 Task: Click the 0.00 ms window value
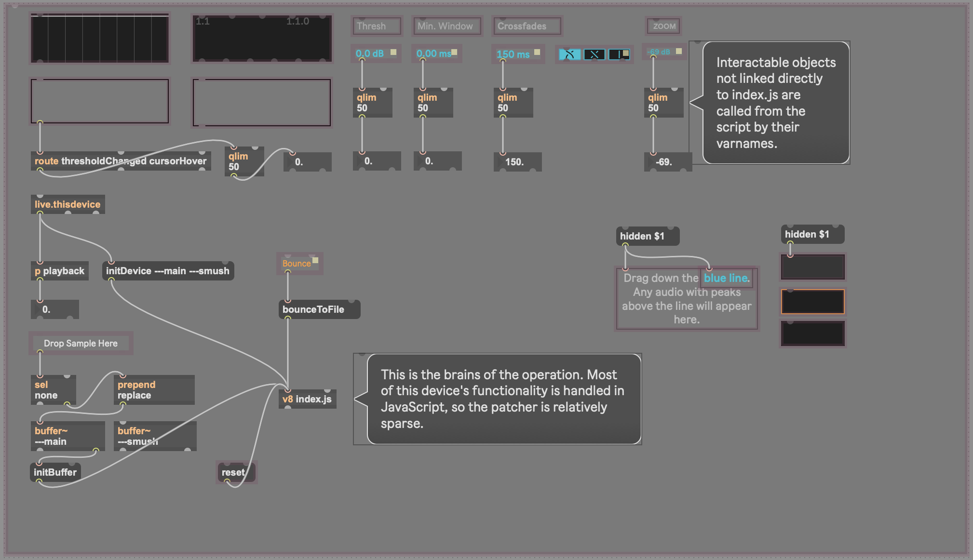[x=433, y=53]
